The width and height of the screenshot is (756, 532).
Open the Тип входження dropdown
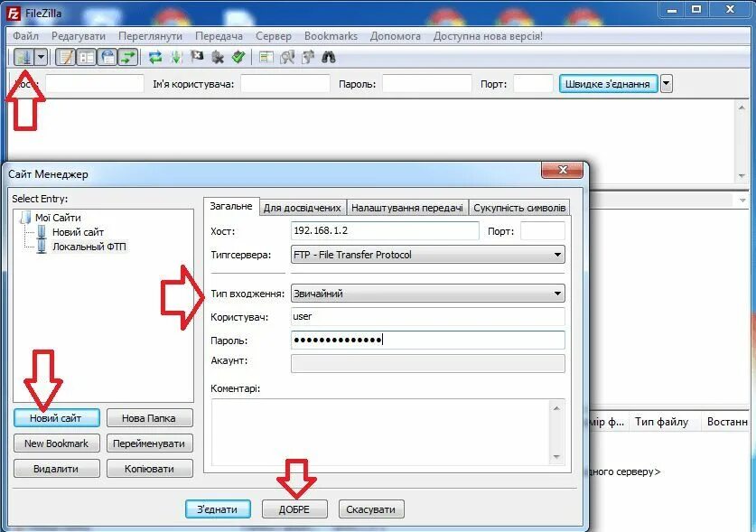(x=427, y=294)
